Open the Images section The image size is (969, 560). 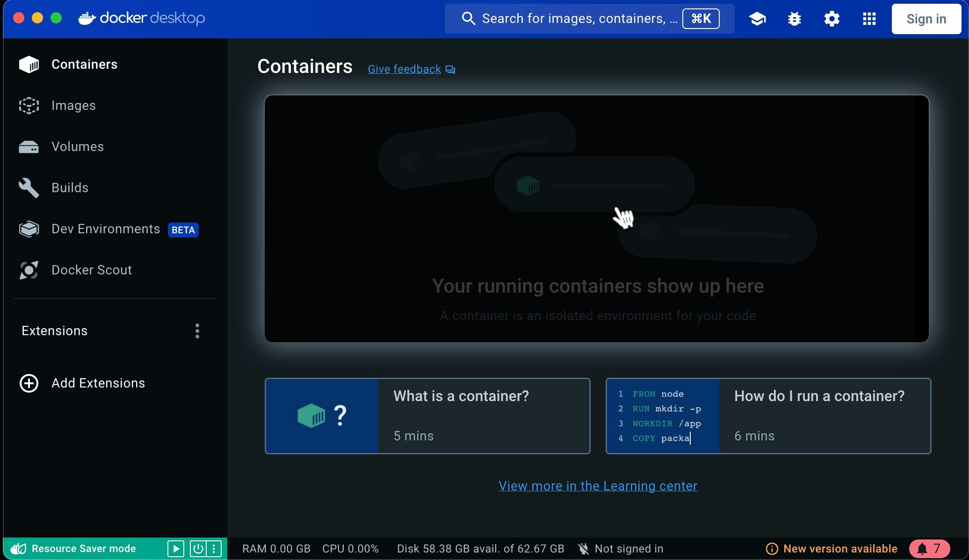73,106
